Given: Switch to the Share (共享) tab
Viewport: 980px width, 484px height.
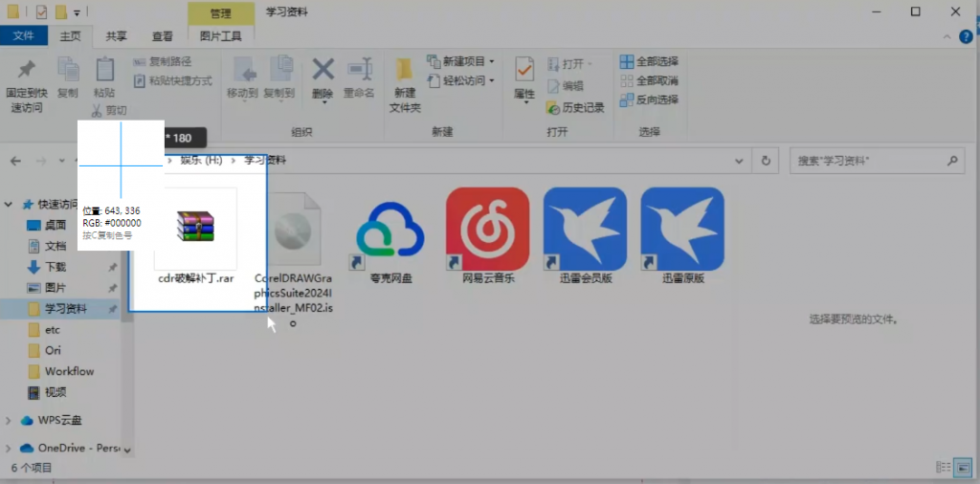Looking at the screenshot, I should click(x=116, y=36).
